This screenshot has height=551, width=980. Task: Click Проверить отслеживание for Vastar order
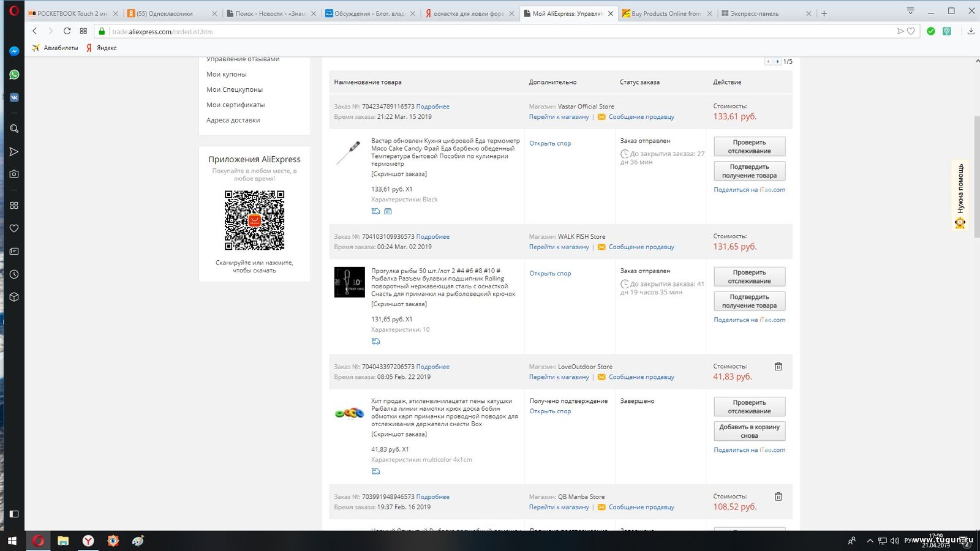749,146
